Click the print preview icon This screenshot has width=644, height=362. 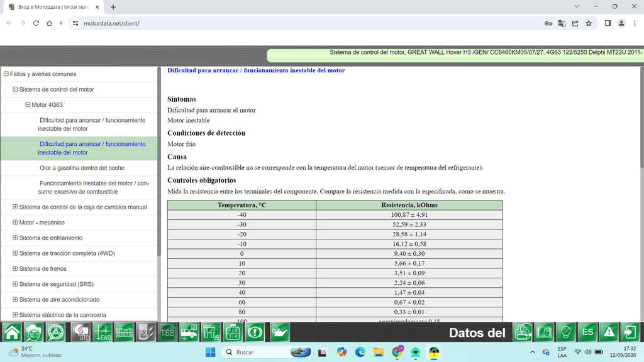(x=523, y=332)
